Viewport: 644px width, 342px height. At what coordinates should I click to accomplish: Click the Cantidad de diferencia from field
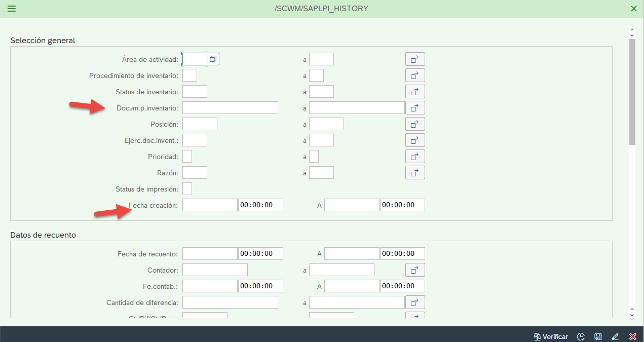[x=230, y=302]
